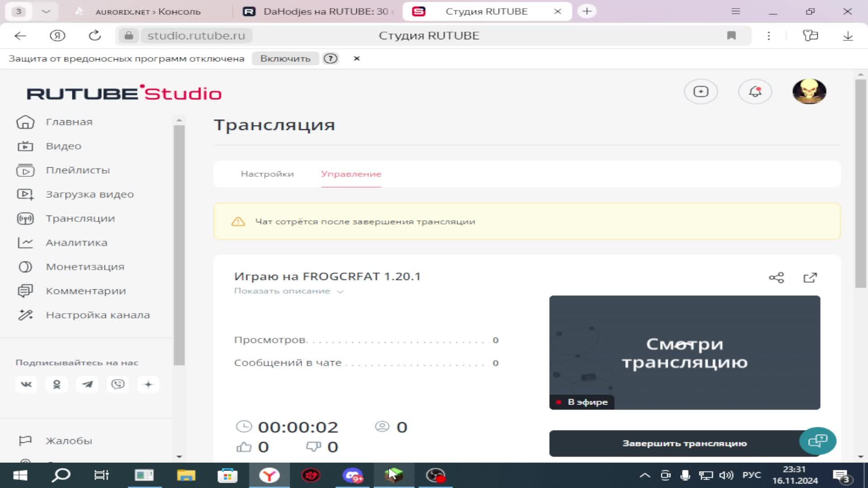
Task: Open the profile avatar menu
Action: [x=809, y=92]
